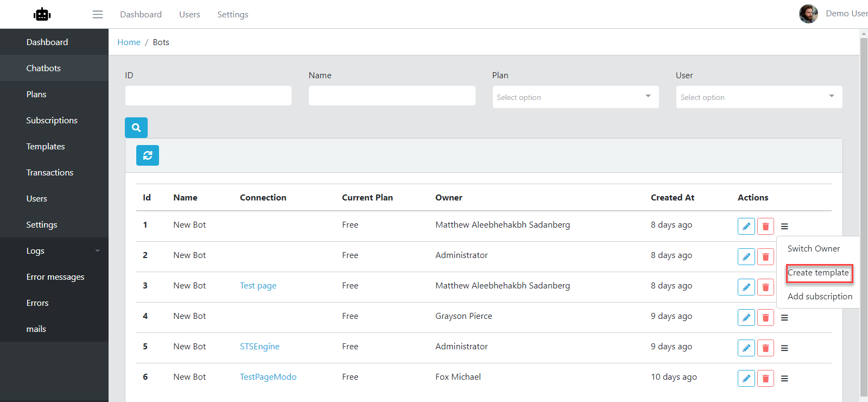
Task: Click the robot logo icon
Action: point(42,14)
